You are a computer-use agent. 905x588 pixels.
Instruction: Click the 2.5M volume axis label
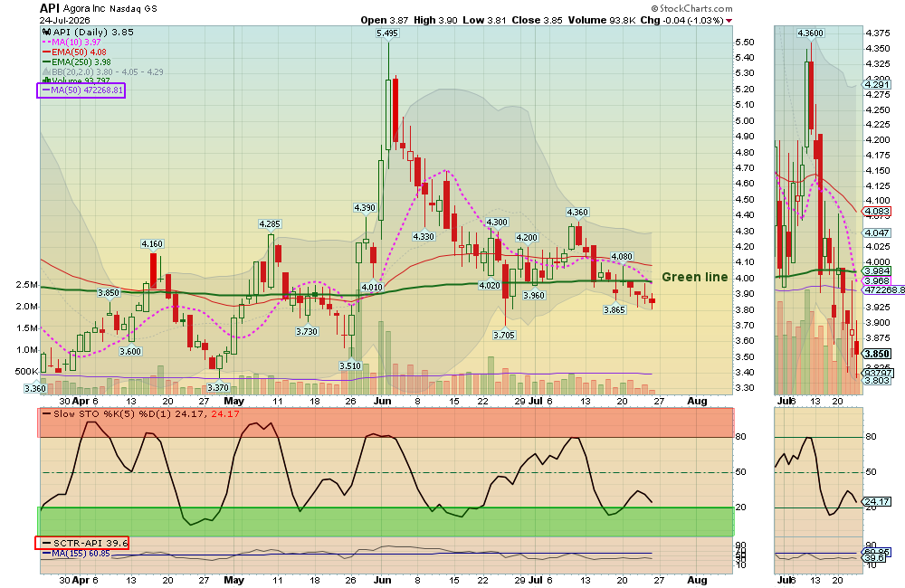pyautogui.click(x=27, y=285)
